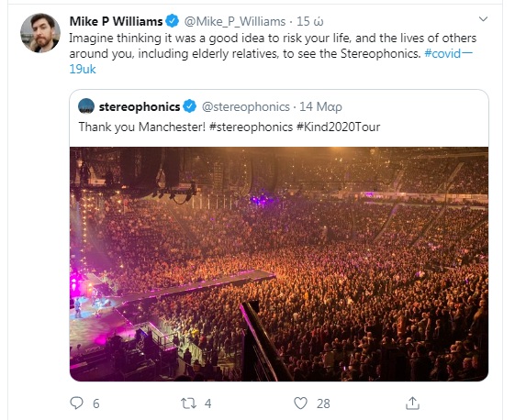Open the @Mike_P_Williams handle link
515x420 pixels.
[235, 21]
